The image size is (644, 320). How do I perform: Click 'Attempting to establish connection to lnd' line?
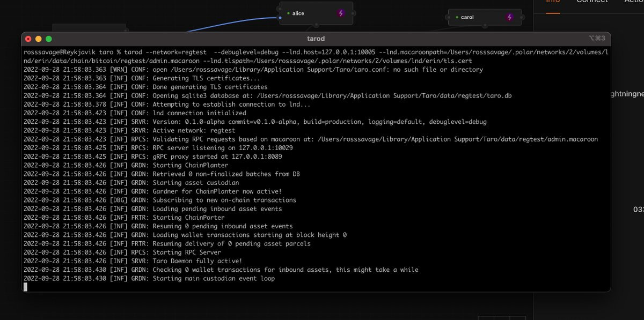(x=167, y=105)
